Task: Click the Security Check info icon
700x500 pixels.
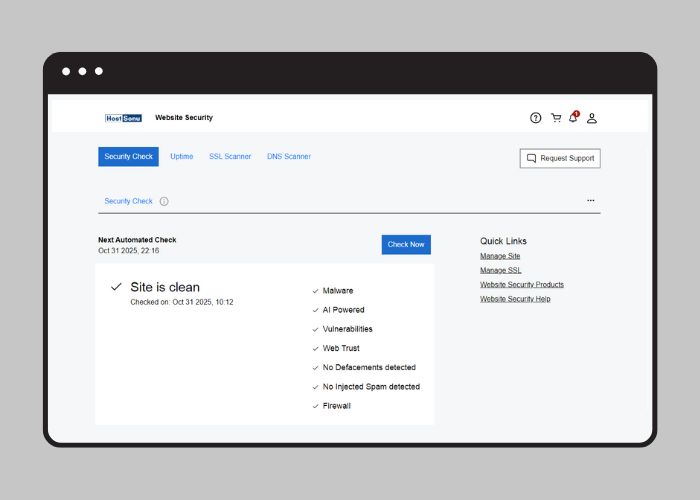Action: pos(164,201)
